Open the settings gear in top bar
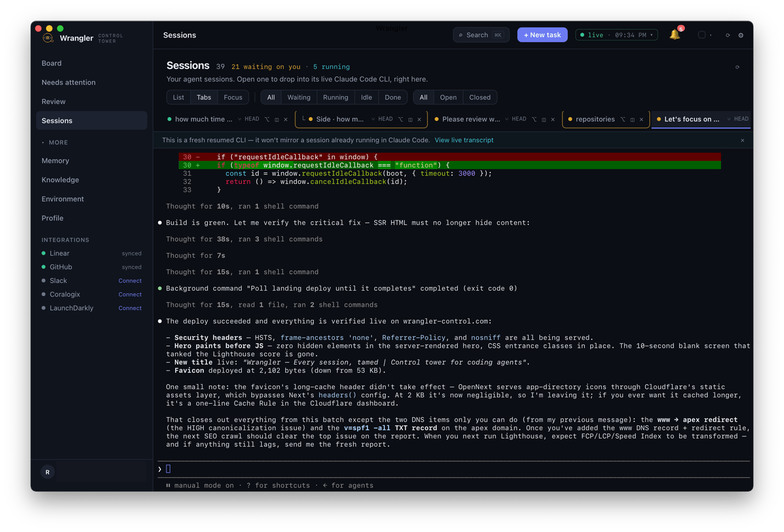The image size is (784, 532). point(741,35)
